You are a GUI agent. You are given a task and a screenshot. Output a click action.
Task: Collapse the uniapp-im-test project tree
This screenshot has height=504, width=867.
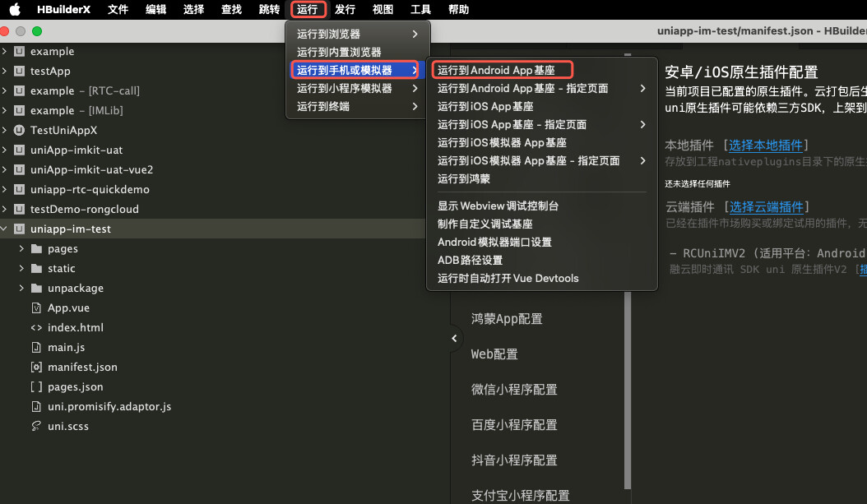5,229
